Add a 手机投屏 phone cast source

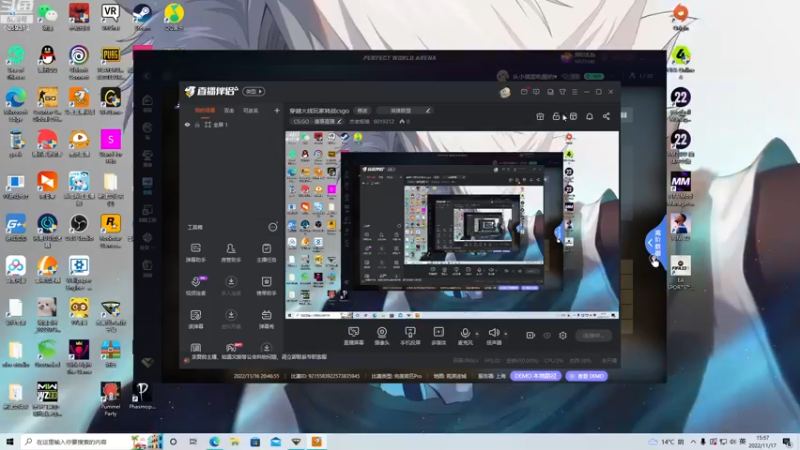coord(410,336)
